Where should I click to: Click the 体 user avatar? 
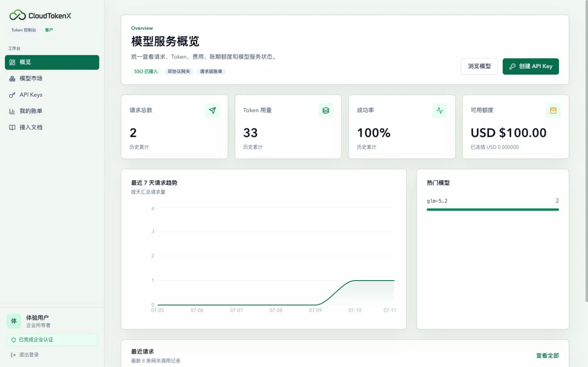[x=14, y=321]
